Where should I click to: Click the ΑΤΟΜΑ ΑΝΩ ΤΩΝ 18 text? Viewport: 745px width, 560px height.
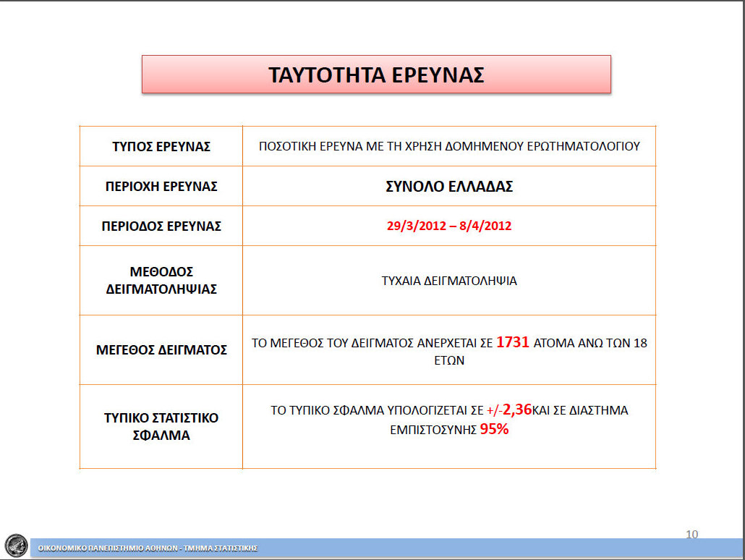pos(589,344)
